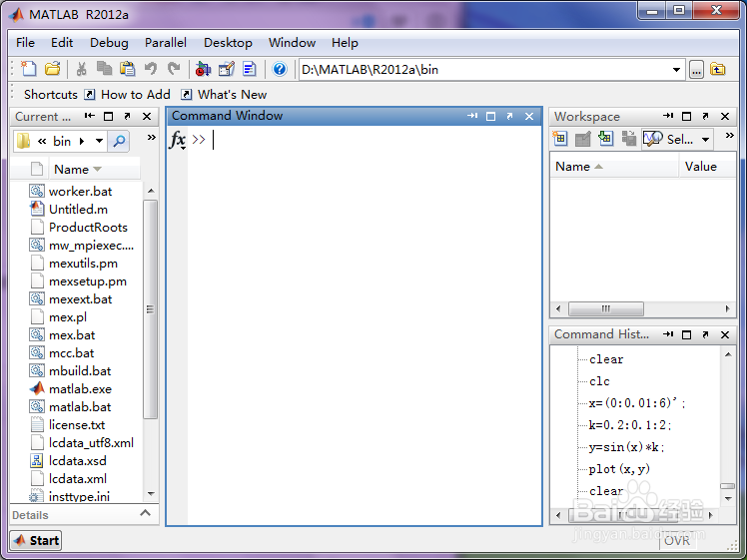Undock the Workspace panel
This screenshot has width=747, height=560.
coord(705,116)
